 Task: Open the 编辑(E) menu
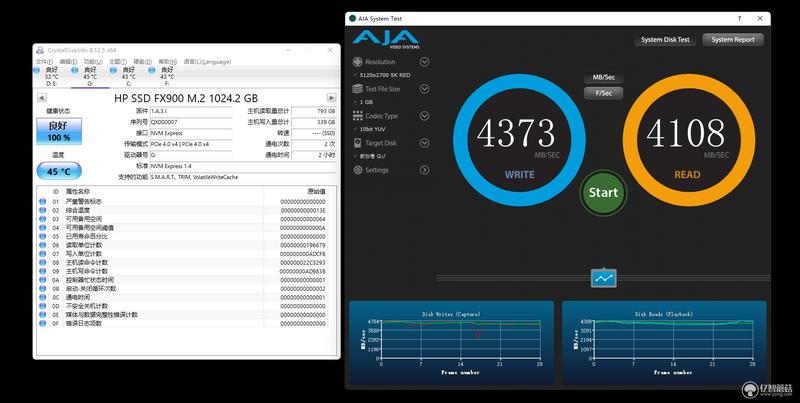coord(68,61)
